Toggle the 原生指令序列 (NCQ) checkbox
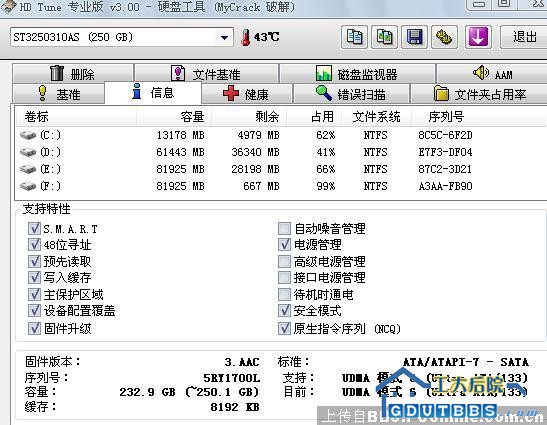This screenshot has height=425, width=547. click(x=284, y=328)
